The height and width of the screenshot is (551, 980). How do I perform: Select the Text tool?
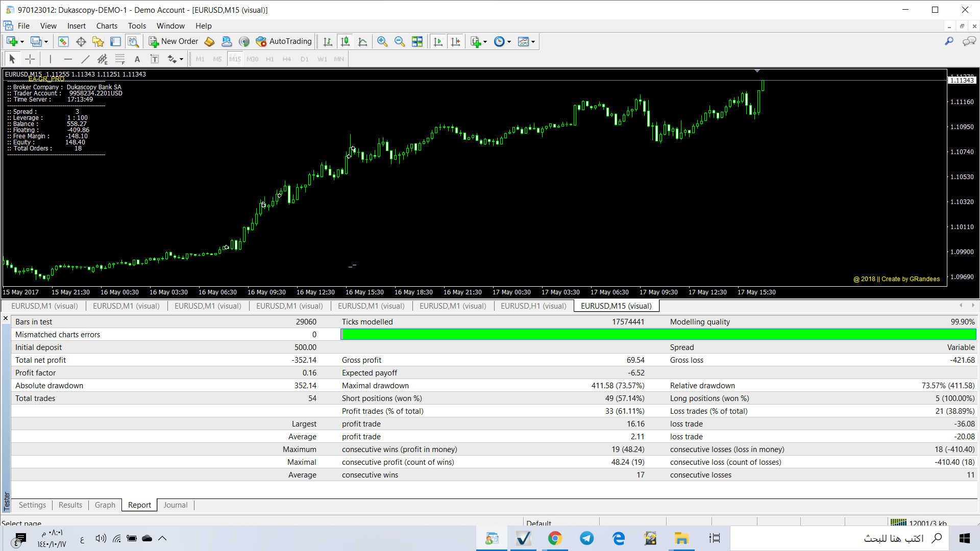137,59
